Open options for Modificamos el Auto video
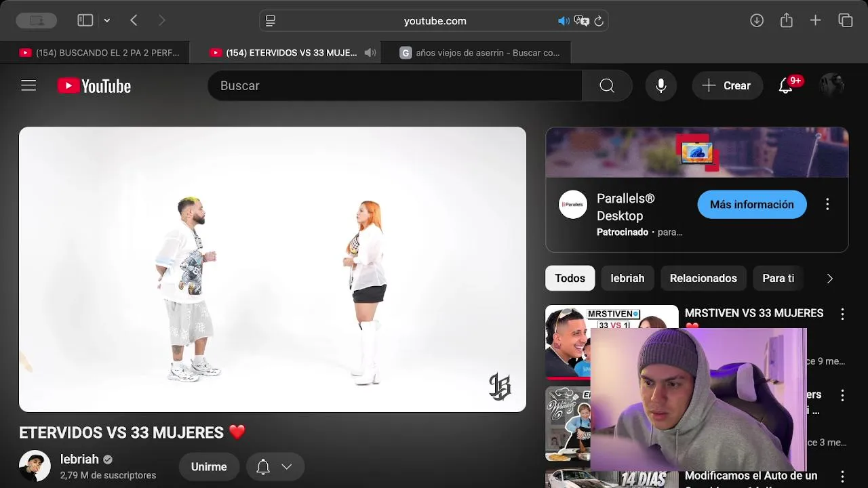This screenshot has width=868, height=488. point(842,476)
